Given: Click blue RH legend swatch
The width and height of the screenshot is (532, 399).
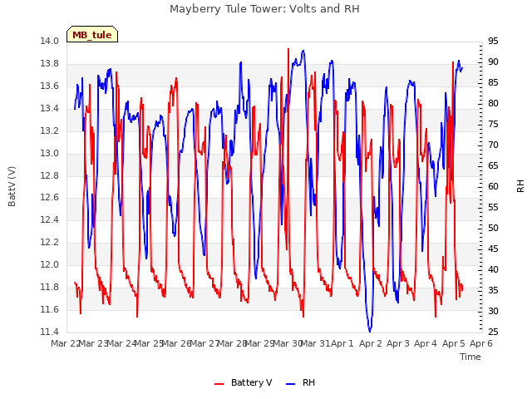Looking at the screenshot, I should point(291,384).
